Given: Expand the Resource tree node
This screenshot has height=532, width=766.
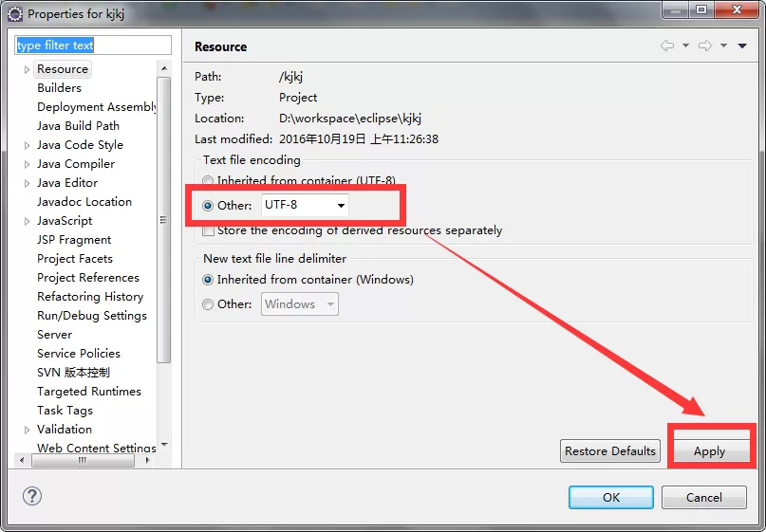Looking at the screenshot, I should 27,70.
